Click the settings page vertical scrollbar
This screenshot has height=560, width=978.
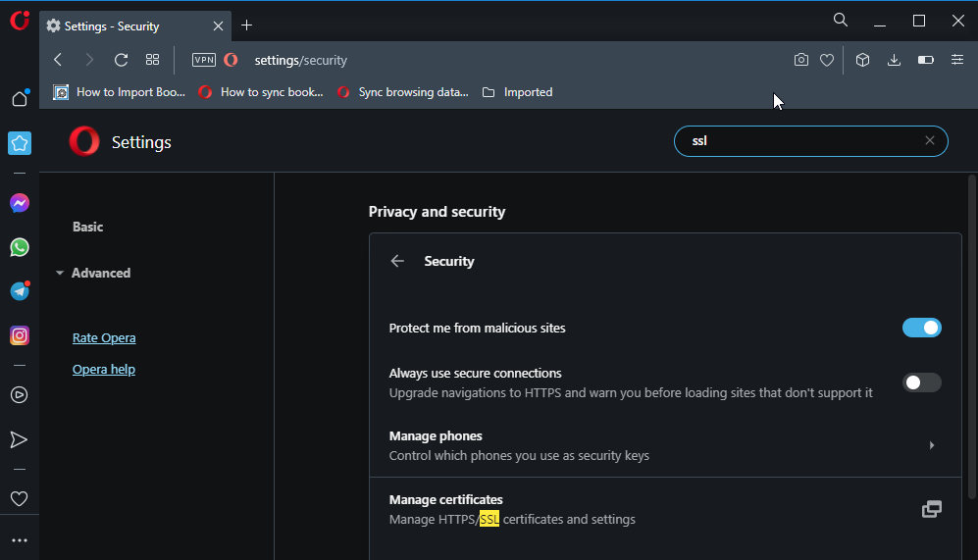pos(972,336)
